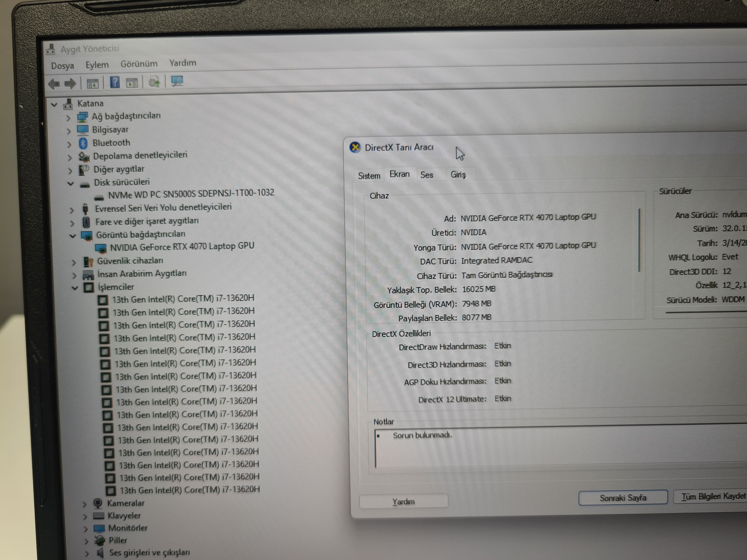Click the DirectX Tanı Aracı title icon
The height and width of the screenshot is (560, 747).
click(x=355, y=148)
